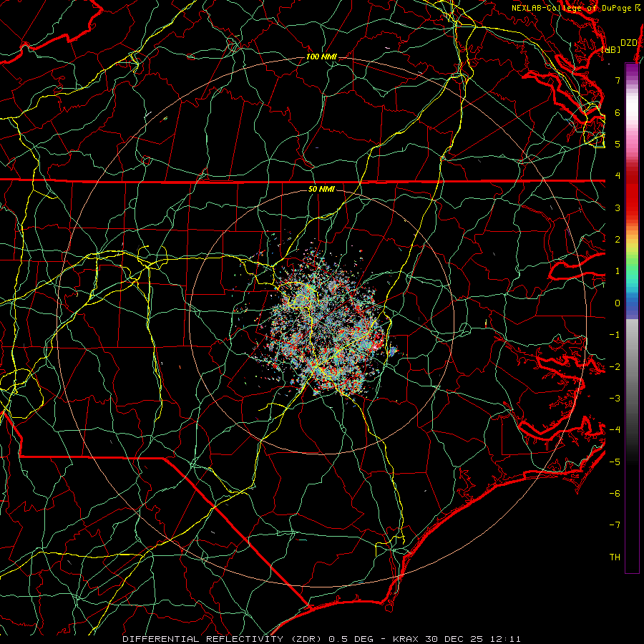The width and height of the screenshot is (644, 644).
Task: Select the -6 dB tick label on the scale
Action: (615, 494)
